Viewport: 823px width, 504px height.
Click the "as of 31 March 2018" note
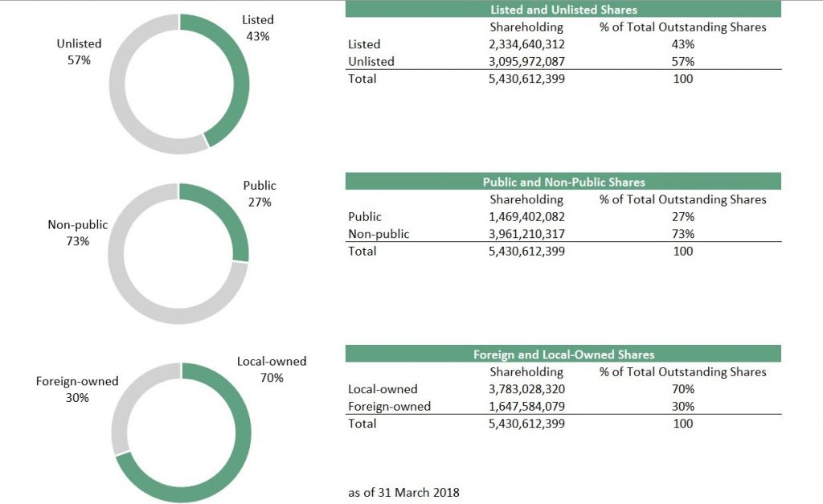403,492
